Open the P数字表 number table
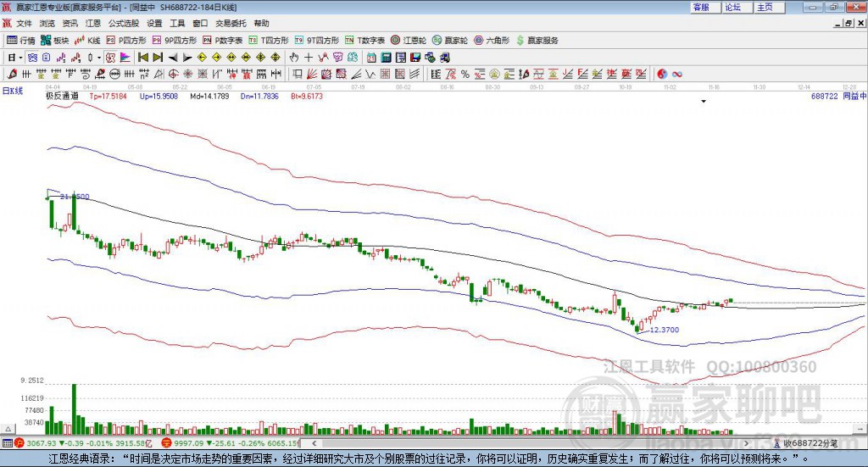 coord(223,41)
